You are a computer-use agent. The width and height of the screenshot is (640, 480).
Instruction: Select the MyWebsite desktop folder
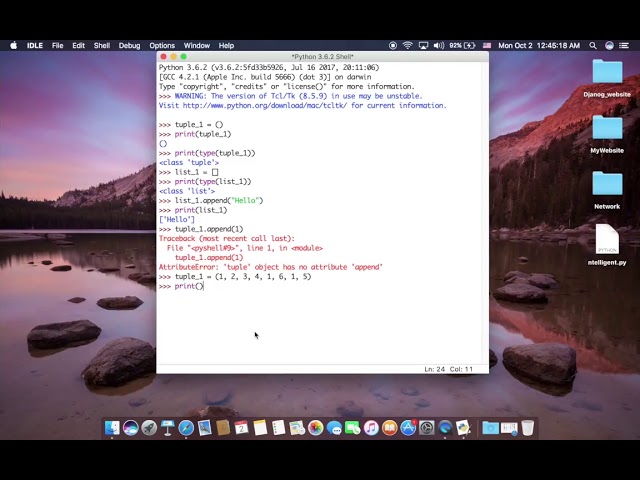pyautogui.click(x=607, y=134)
